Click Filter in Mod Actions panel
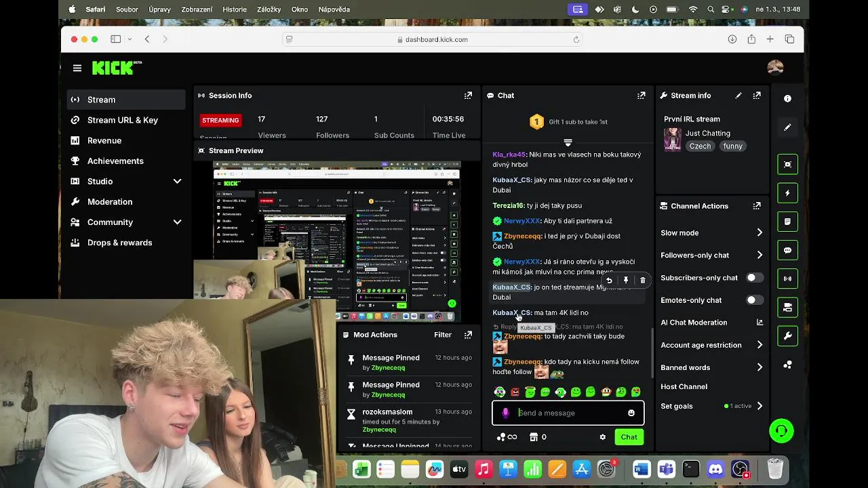Screen dimensions: 868x488 [x=443, y=335]
